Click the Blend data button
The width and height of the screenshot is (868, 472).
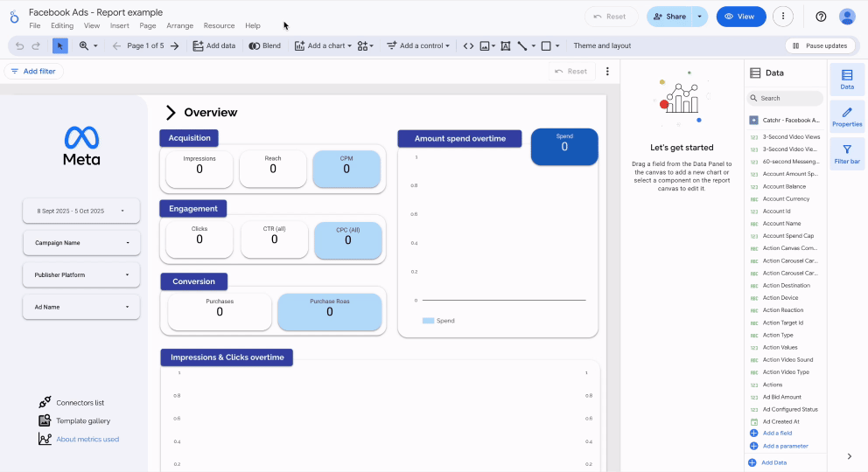264,45
